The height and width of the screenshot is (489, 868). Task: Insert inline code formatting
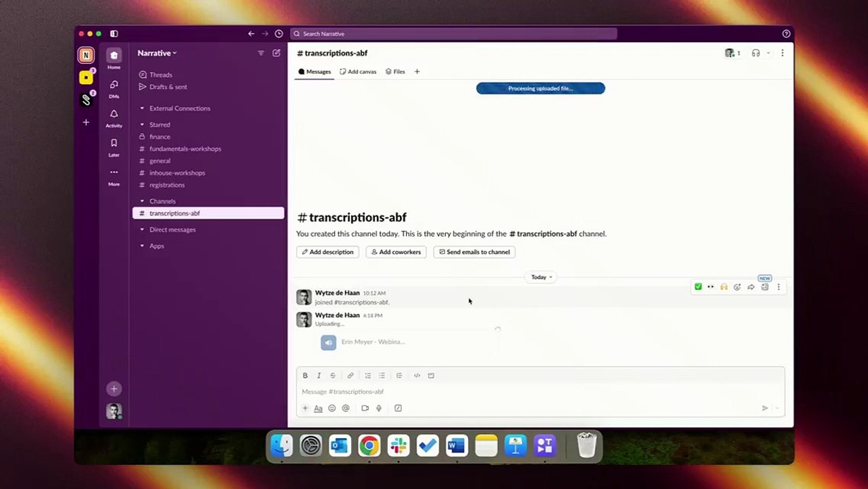[417, 376]
